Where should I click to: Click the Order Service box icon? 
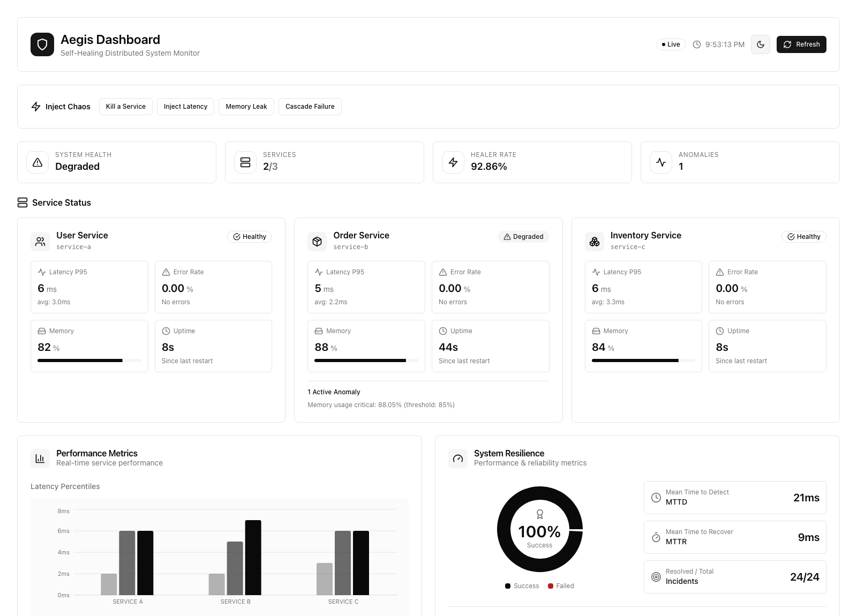(317, 242)
